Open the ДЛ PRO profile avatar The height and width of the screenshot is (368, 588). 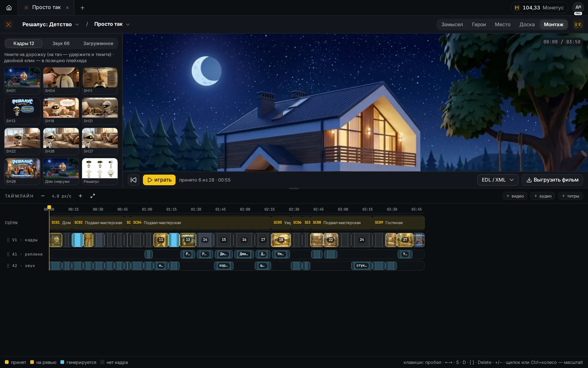[x=578, y=8]
